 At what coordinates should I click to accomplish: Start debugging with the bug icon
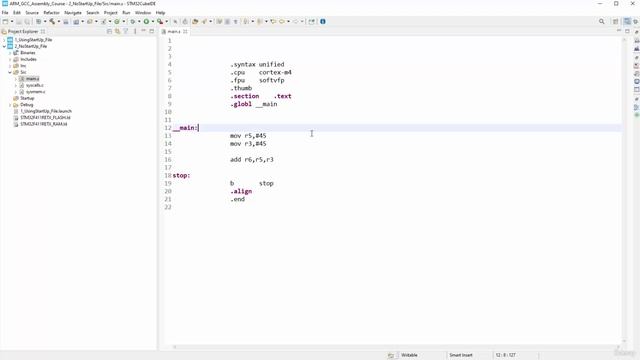[133, 22]
